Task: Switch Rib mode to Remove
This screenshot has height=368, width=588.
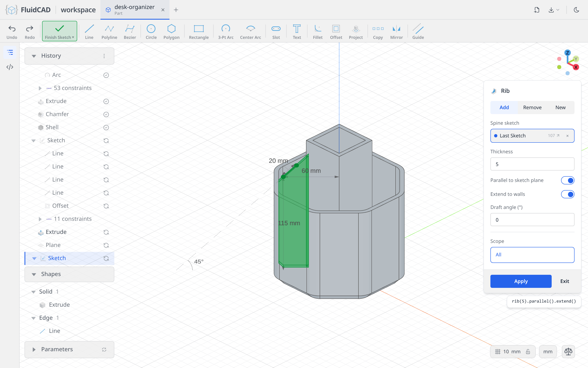Action: pyautogui.click(x=532, y=107)
